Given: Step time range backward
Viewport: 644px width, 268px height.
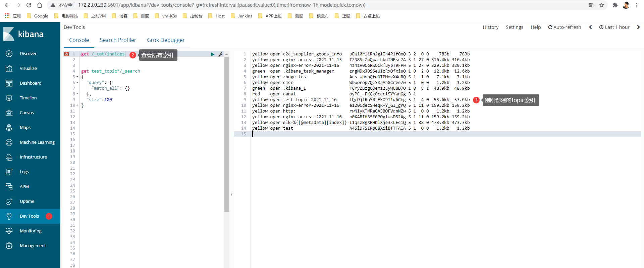Looking at the screenshot, I should click(590, 27).
